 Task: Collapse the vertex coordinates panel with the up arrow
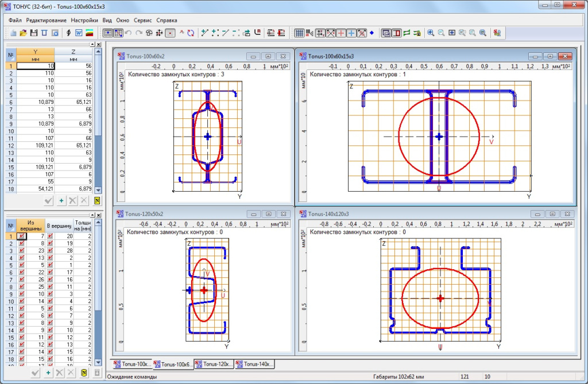92,44
